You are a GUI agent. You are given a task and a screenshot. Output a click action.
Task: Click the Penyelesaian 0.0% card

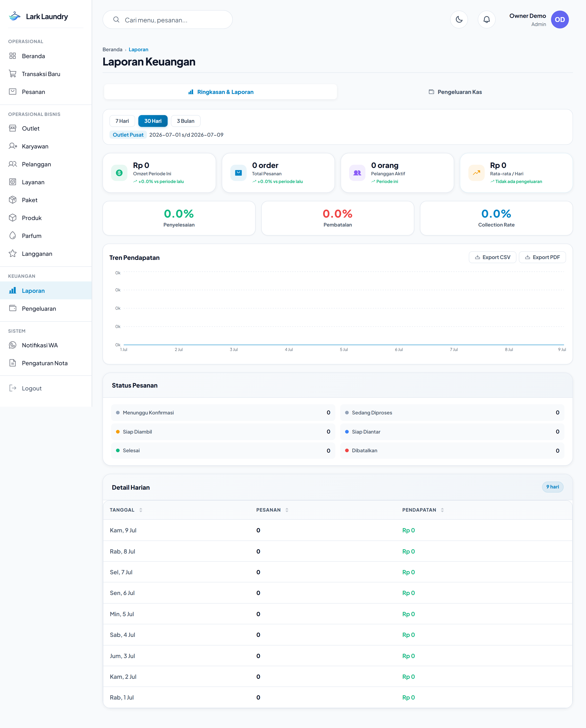(x=179, y=218)
